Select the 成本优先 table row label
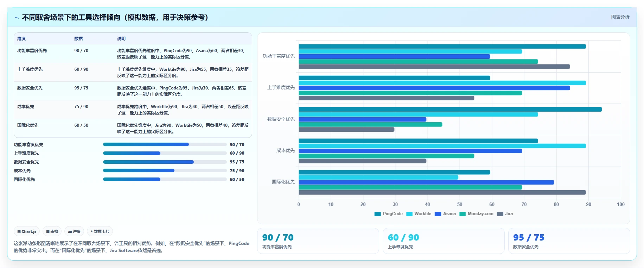This screenshot has height=268, width=644. (x=26, y=107)
